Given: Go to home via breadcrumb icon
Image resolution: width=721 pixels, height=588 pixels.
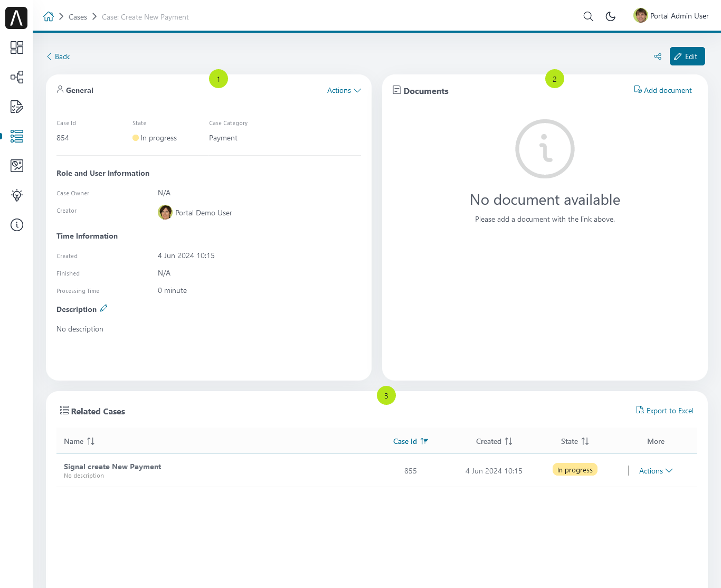Looking at the screenshot, I should [x=49, y=16].
